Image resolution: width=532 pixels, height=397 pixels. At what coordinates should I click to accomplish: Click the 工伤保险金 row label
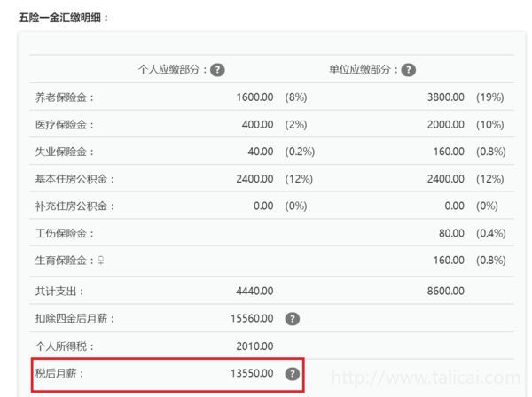point(65,233)
